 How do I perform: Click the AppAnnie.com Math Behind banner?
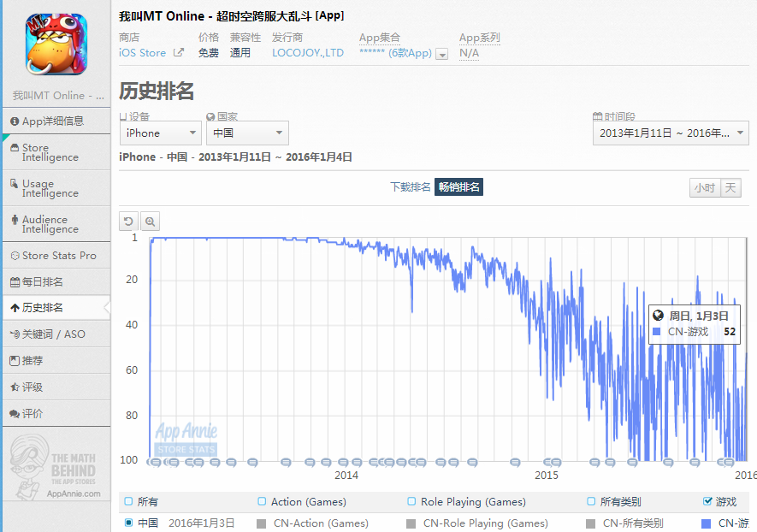pos(56,466)
